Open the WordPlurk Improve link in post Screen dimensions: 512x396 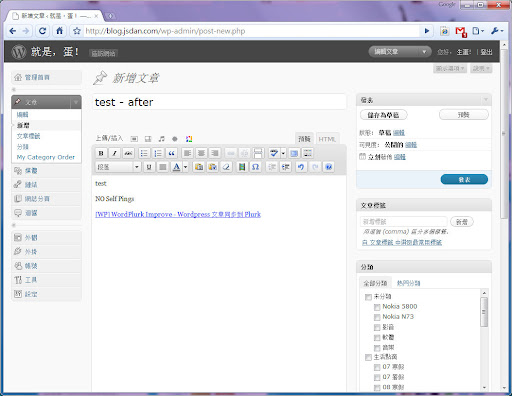(x=178, y=214)
